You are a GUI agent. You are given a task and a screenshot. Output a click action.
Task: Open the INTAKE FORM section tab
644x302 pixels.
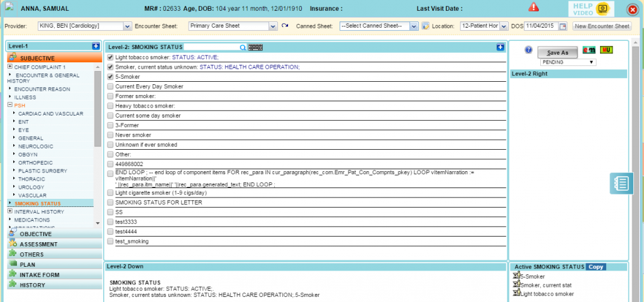55,275
